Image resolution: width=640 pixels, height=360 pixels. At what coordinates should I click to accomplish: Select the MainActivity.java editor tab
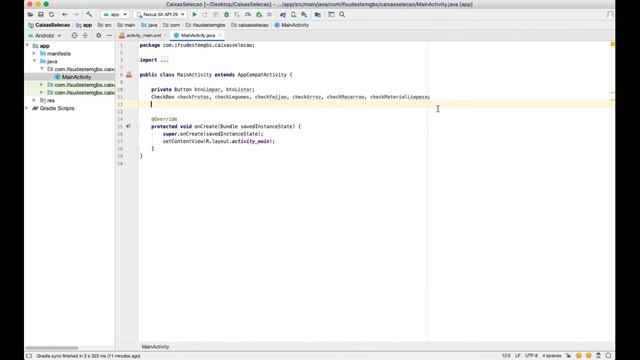(x=198, y=36)
